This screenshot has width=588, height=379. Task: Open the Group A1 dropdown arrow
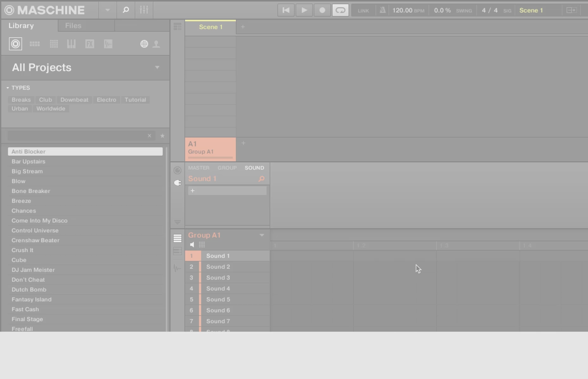pos(262,236)
